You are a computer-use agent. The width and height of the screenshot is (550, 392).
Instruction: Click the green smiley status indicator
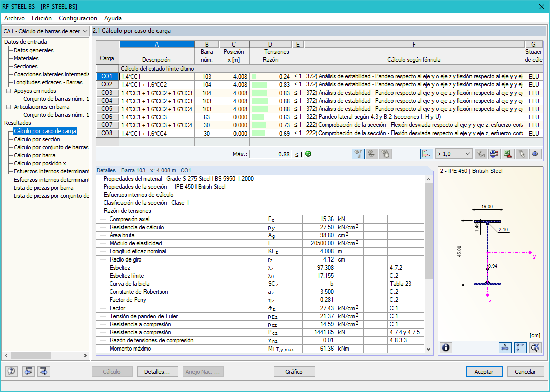point(308,154)
